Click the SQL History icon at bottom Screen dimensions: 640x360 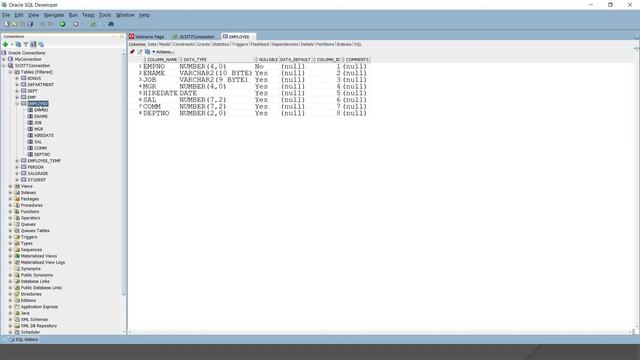pos(11,340)
